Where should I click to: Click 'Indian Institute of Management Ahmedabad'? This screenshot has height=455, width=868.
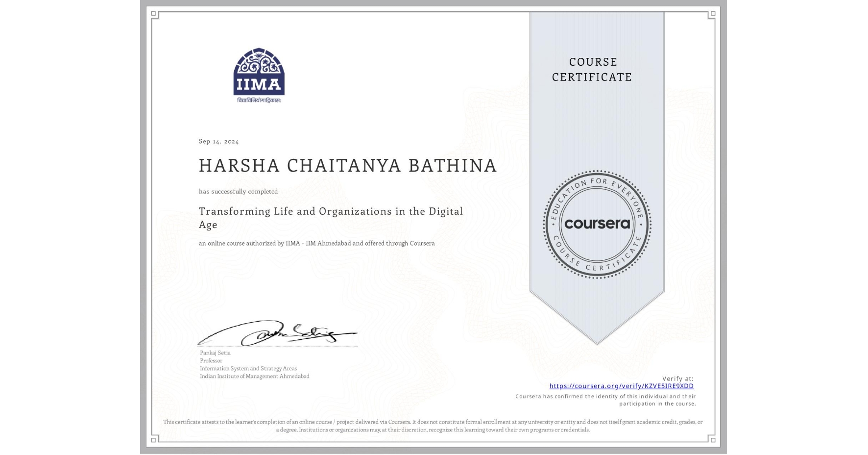click(x=255, y=376)
